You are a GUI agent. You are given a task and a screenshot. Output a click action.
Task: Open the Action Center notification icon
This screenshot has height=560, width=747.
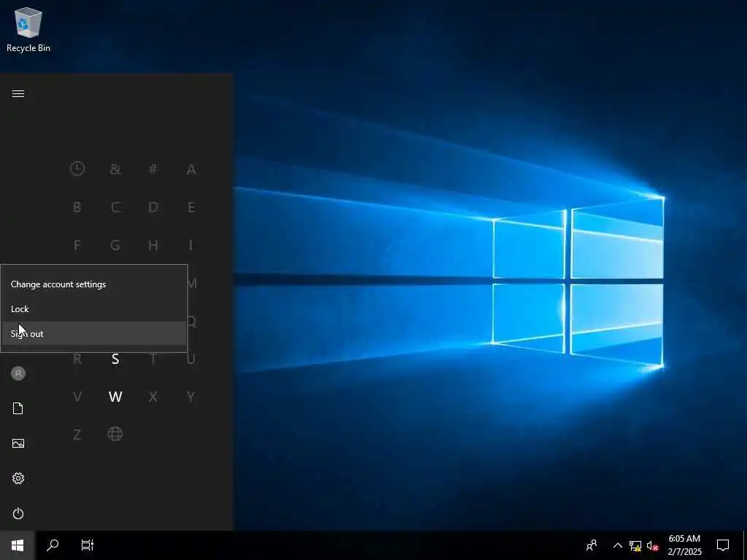click(x=723, y=545)
